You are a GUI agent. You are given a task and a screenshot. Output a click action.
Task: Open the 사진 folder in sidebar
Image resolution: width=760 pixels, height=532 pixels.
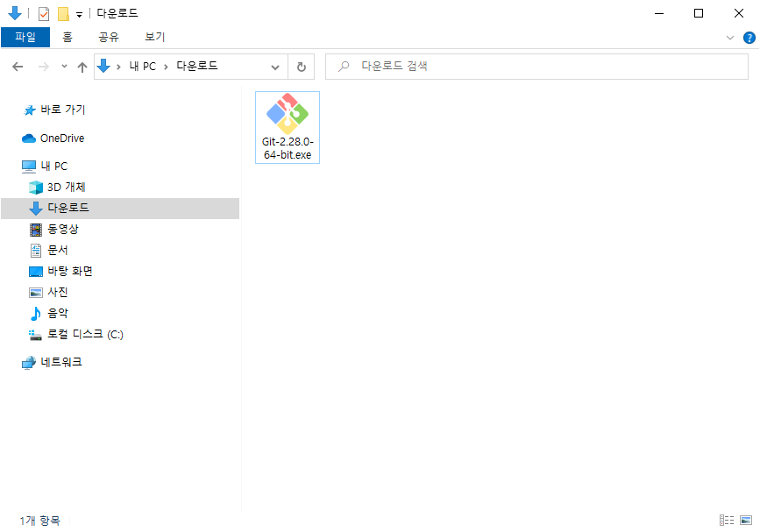coord(48,292)
